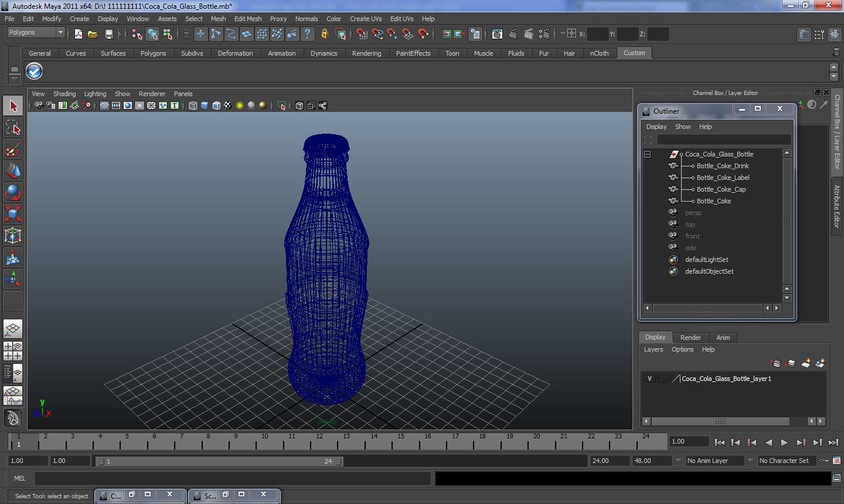Select the Show Manipulator tool
Image resolution: width=844 pixels, height=504 pixels.
[x=13, y=279]
